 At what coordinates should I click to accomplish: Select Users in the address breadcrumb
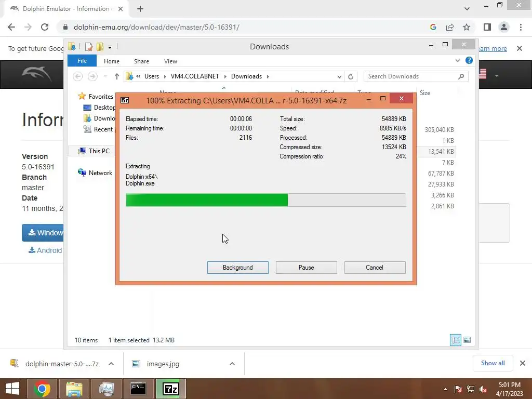(151, 76)
